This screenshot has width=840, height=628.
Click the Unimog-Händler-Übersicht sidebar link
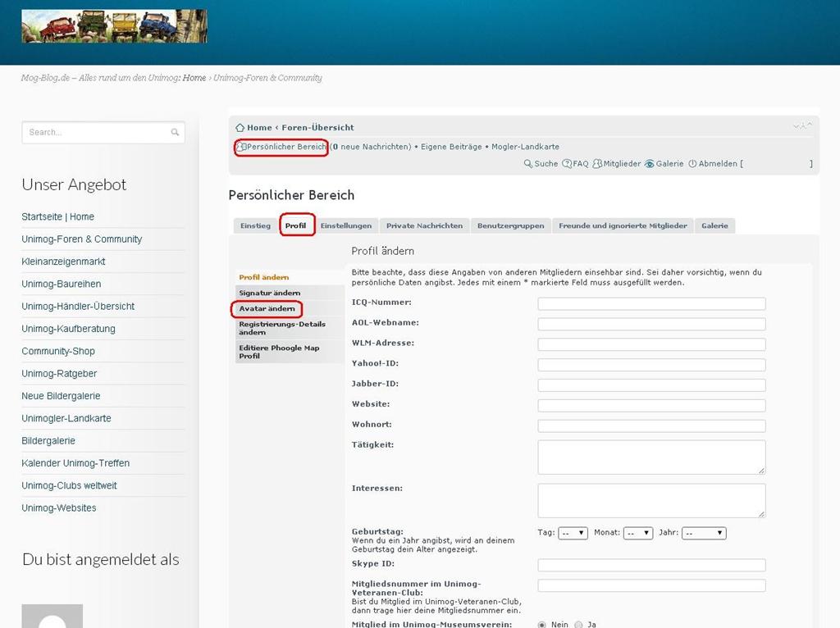78,307
